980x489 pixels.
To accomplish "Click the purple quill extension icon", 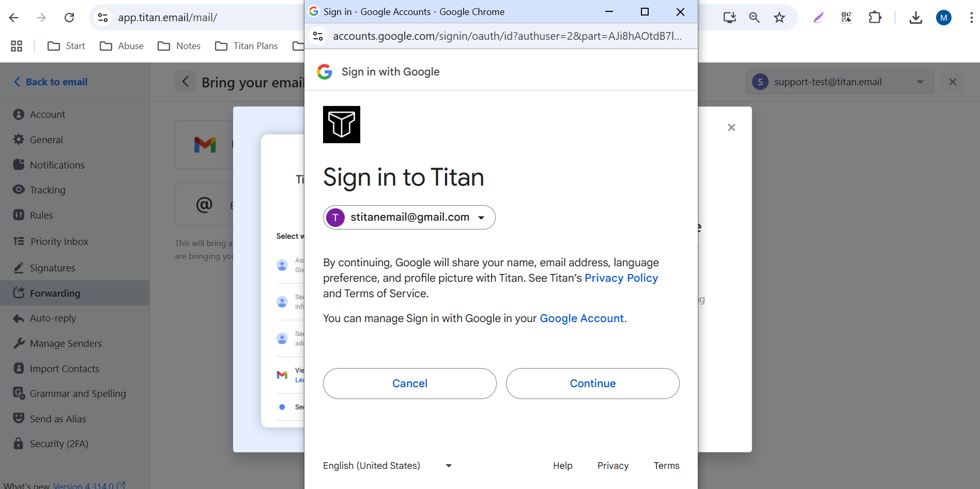I will (x=819, y=18).
